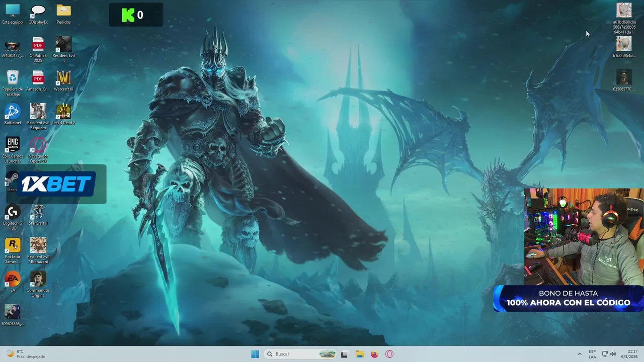
Task: Open Rockstar Games Launcher icon
Action: 13,251
